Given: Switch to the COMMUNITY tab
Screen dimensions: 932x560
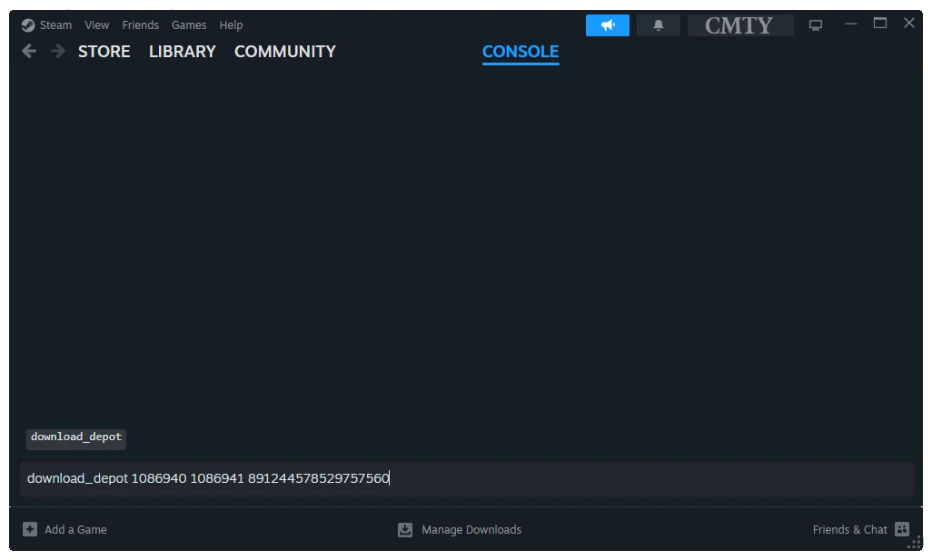Looking at the screenshot, I should (x=285, y=52).
